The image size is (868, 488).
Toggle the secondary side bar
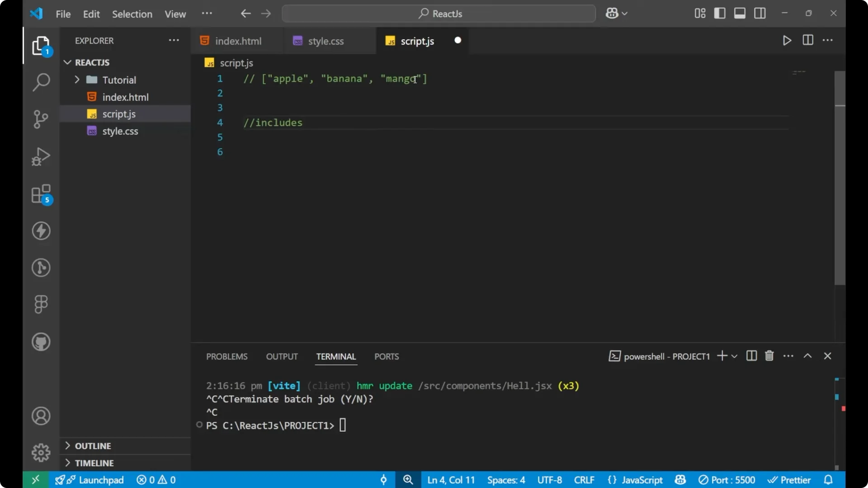pos(760,13)
